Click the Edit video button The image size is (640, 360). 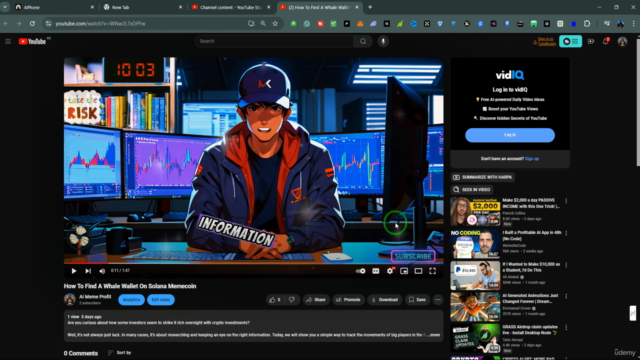[x=161, y=300]
